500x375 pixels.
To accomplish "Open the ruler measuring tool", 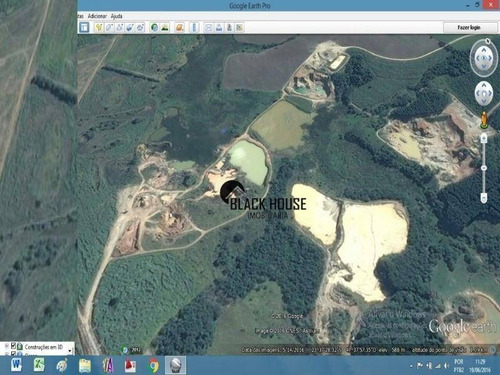I will (194, 27).
